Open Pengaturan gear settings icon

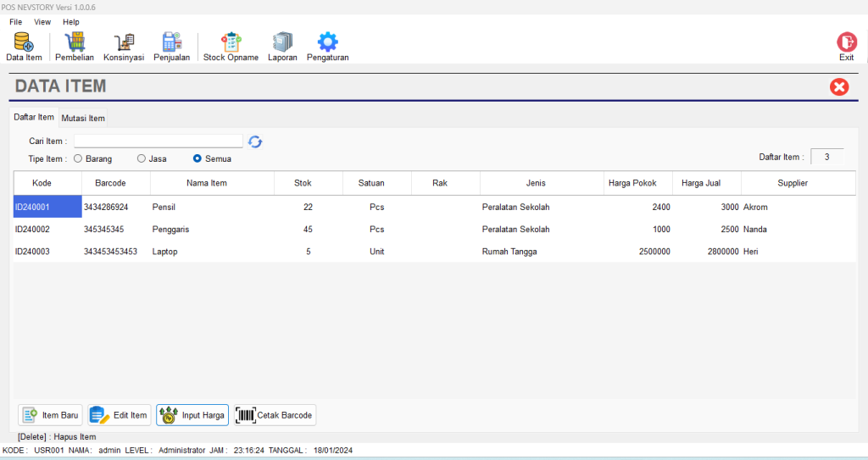pos(327,46)
